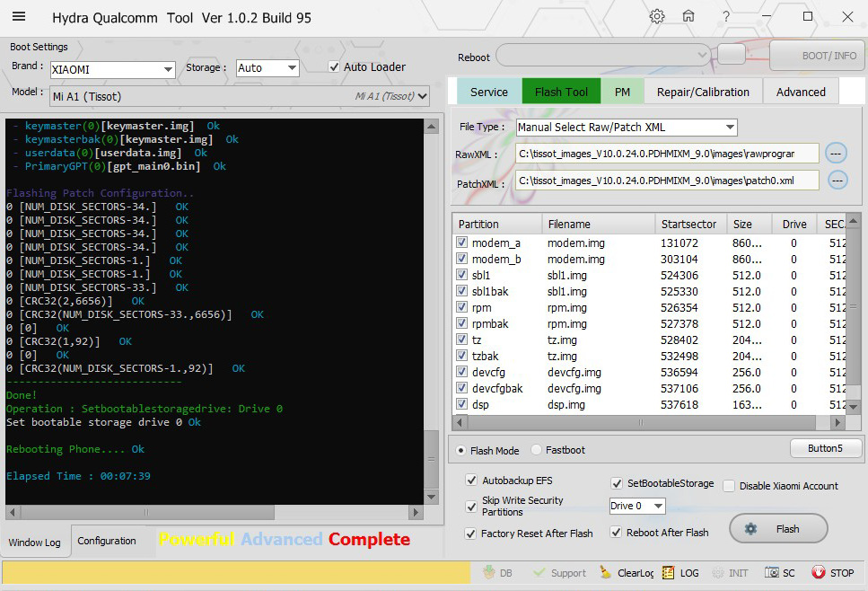Click partition list scroll-down arrow
Screen dimensions: 868x591
pyautogui.click(x=853, y=407)
